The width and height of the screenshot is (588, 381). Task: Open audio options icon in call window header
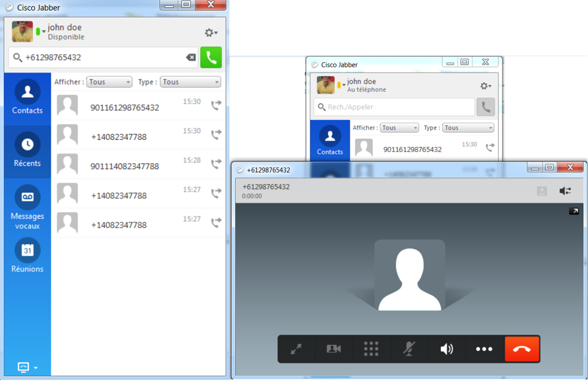565,191
